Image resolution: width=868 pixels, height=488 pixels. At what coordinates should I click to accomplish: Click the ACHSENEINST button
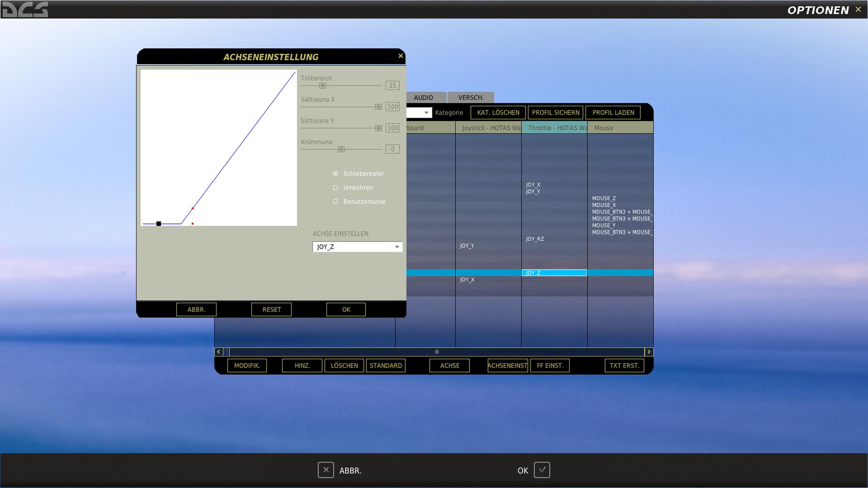508,366
